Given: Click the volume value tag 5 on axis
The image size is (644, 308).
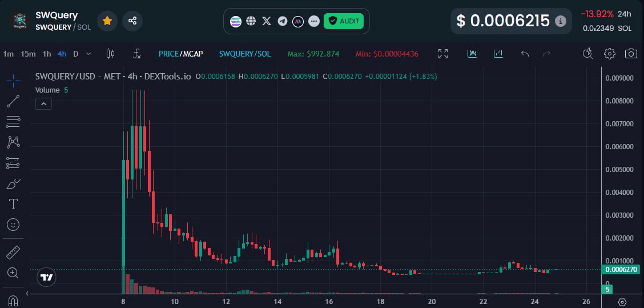Looking at the screenshot, I should click(x=607, y=290).
